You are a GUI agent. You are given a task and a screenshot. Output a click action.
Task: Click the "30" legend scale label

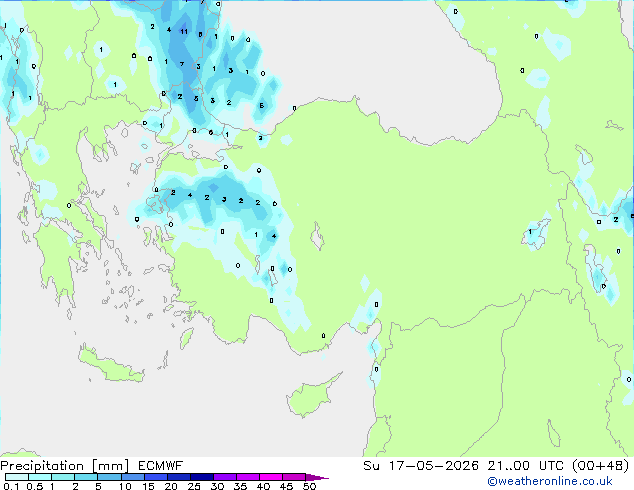pyautogui.click(x=217, y=486)
